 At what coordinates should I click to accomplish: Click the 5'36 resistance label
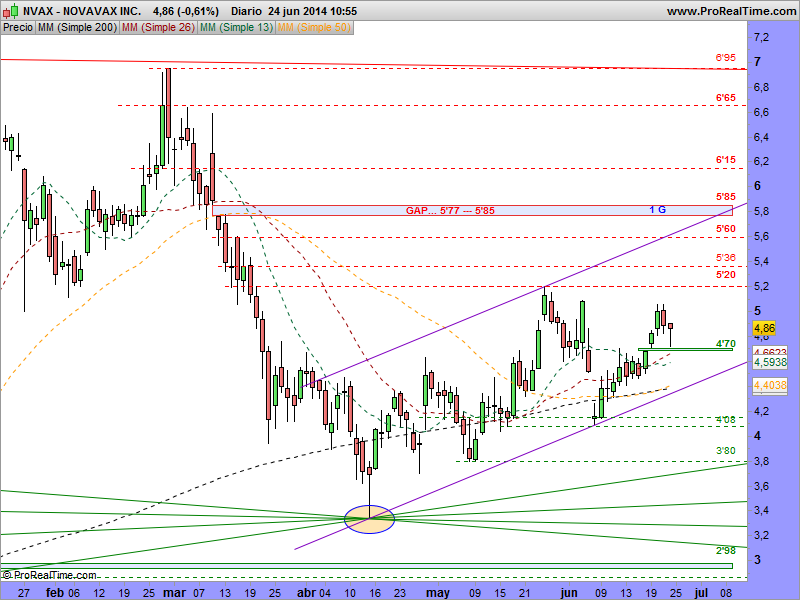click(x=726, y=257)
